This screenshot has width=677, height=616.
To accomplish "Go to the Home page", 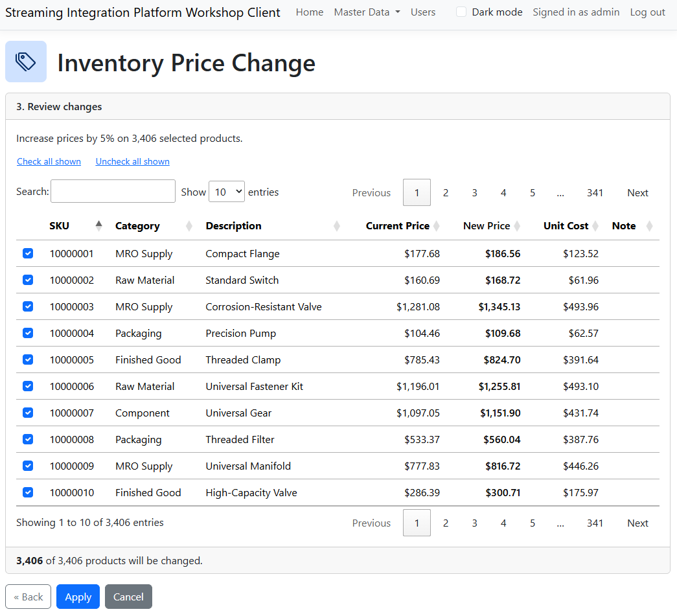I will click(x=310, y=12).
